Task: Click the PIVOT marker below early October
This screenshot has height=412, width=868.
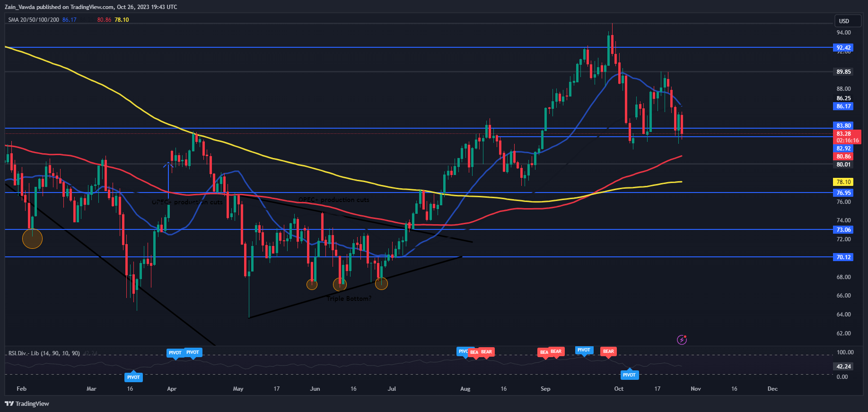Action: (629, 375)
